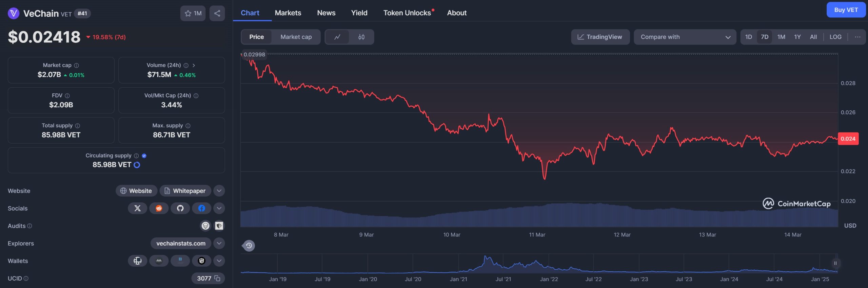Open the Chart tab

click(250, 13)
